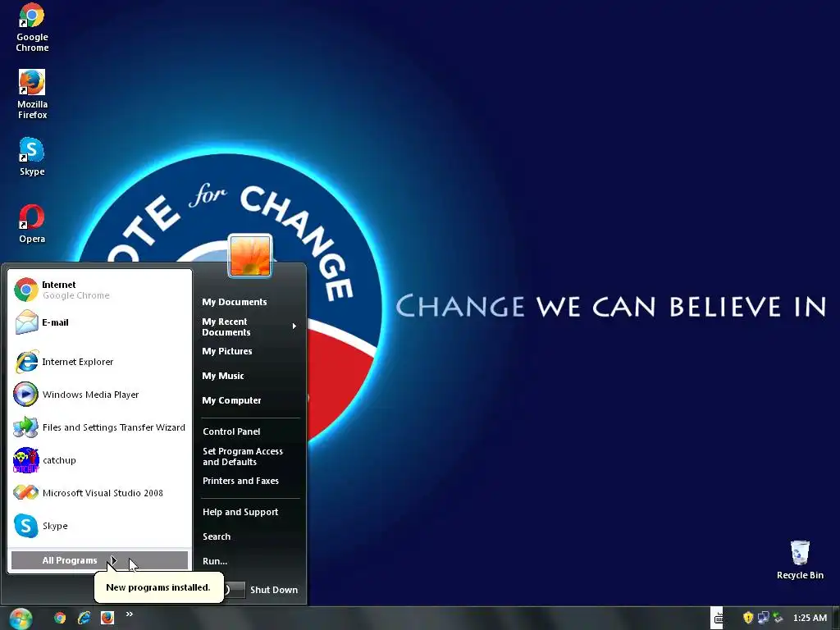
Task: Open the Mozilla Firefox desktop shortcut
Action: click(32, 94)
